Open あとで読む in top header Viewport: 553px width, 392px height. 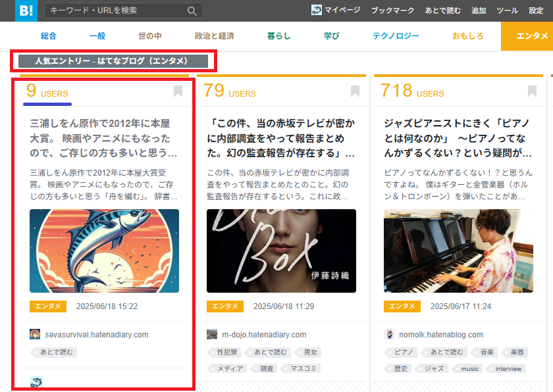(x=442, y=11)
